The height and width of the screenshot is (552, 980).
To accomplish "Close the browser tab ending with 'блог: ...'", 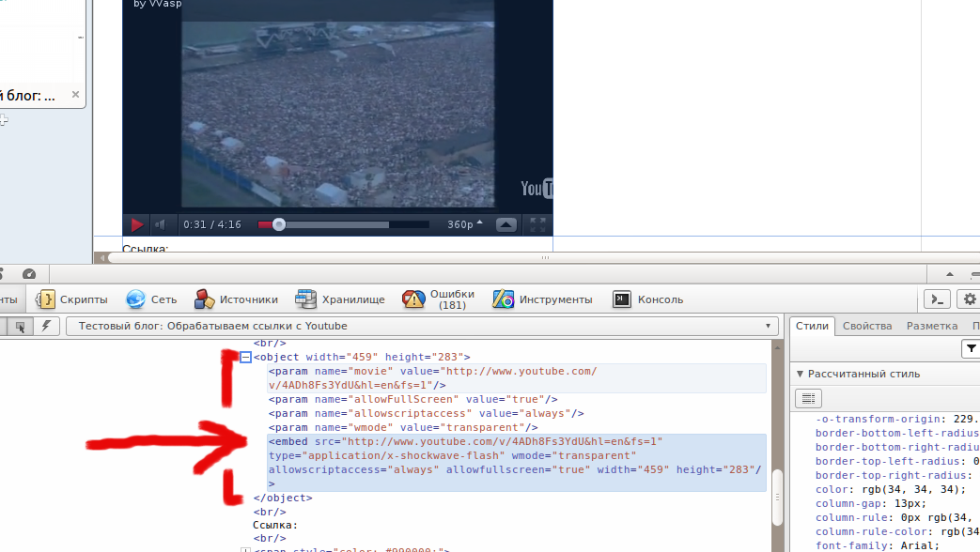I will [75, 94].
